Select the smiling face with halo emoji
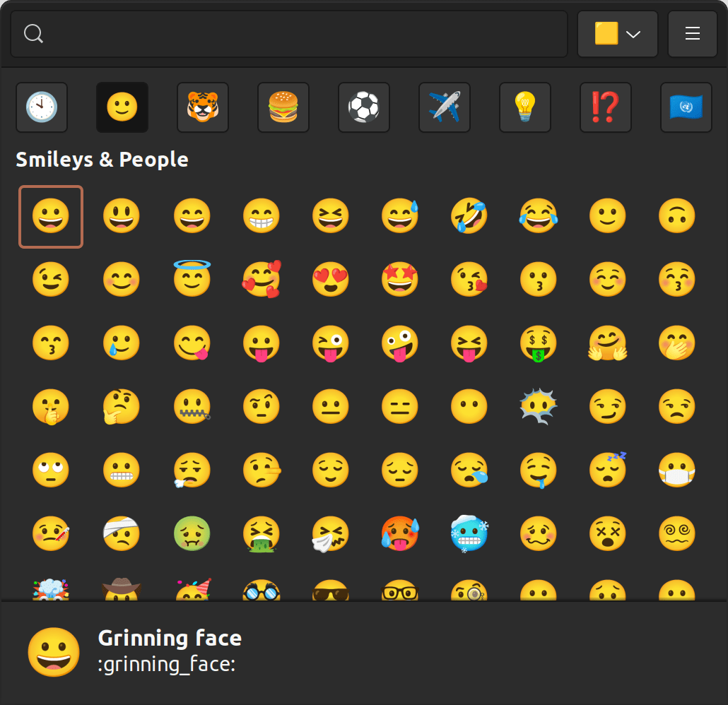 [x=191, y=279]
